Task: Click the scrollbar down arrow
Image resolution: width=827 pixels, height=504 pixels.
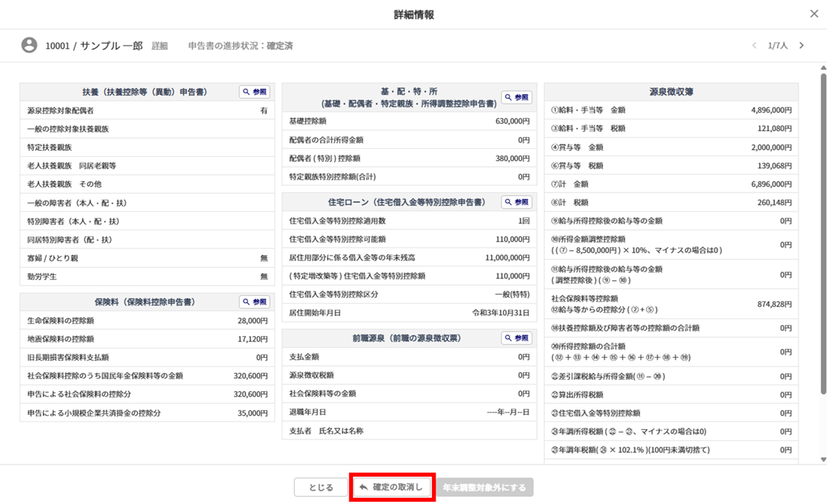Action: [x=822, y=459]
